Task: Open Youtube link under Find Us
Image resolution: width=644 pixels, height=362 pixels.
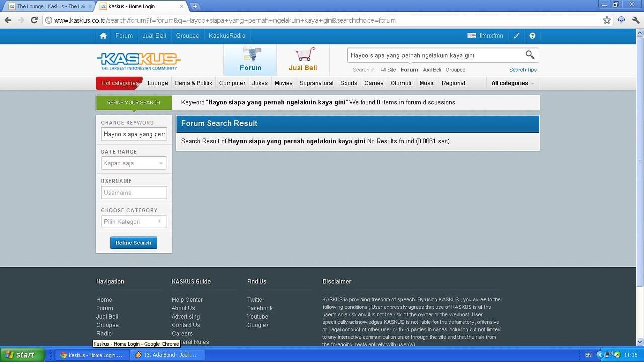Action: pyautogui.click(x=257, y=317)
